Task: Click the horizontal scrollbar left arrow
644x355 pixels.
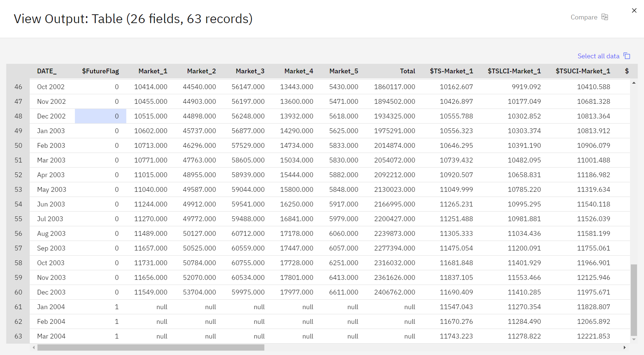Action: pyautogui.click(x=34, y=347)
